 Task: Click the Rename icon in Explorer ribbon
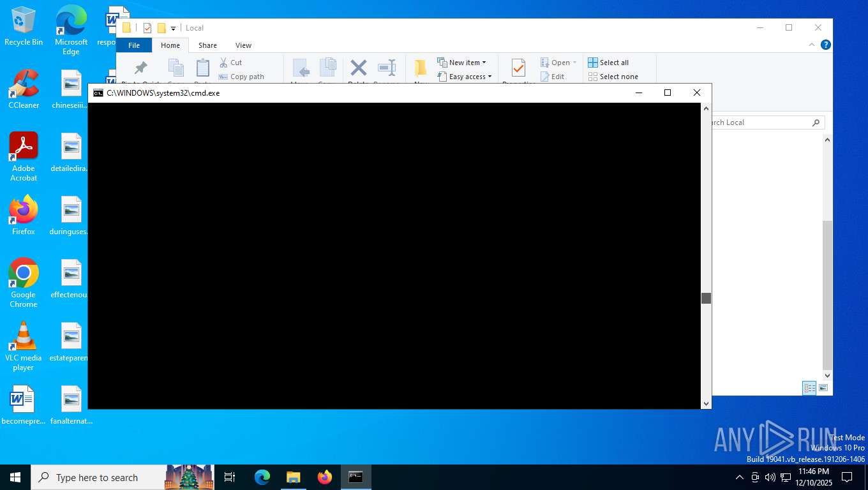click(x=386, y=69)
